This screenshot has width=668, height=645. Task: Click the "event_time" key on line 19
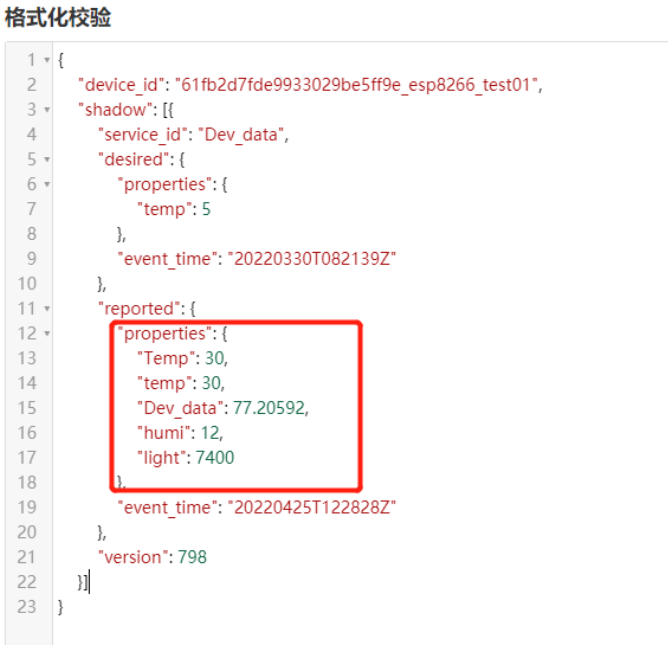167,507
